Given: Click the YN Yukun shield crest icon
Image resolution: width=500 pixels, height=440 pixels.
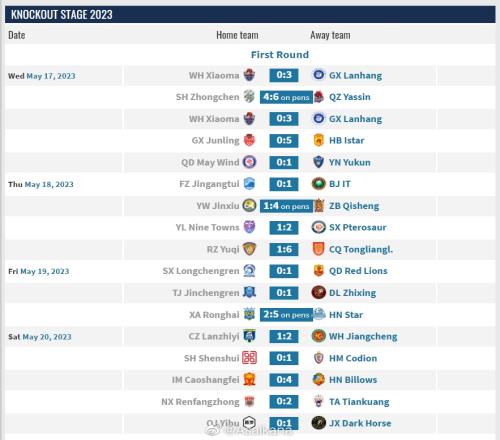Looking at the screenshot, I should pos(319,162).
